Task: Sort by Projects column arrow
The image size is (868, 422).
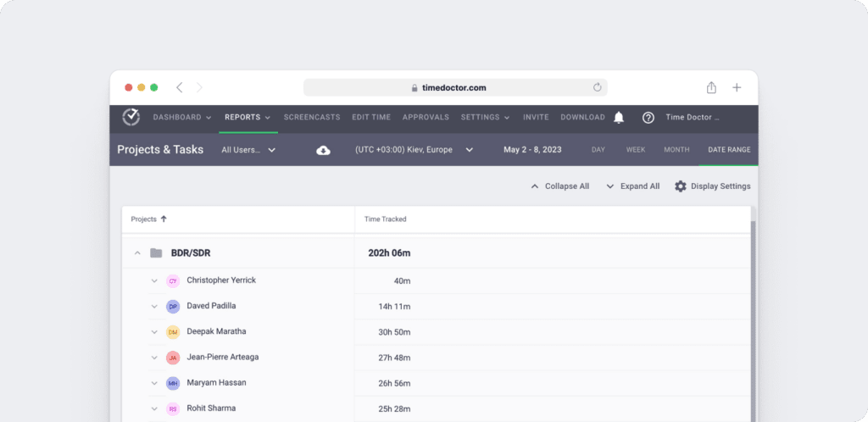Action: point(164,219)
